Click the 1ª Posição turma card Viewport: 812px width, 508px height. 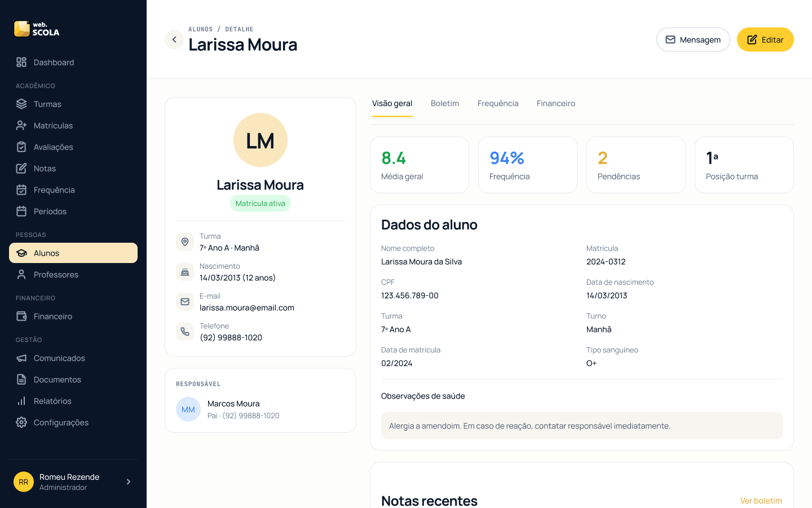click(x=744, y=165)
